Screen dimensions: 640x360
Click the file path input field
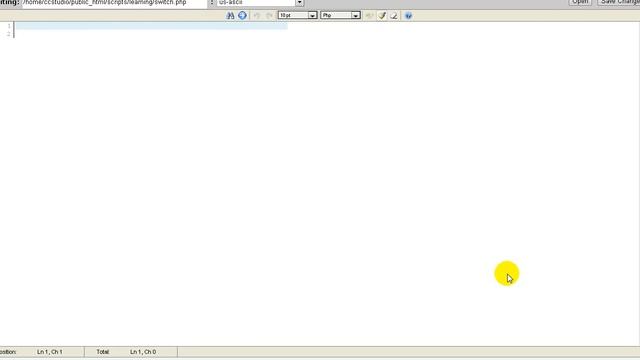[x=115, y=3]
